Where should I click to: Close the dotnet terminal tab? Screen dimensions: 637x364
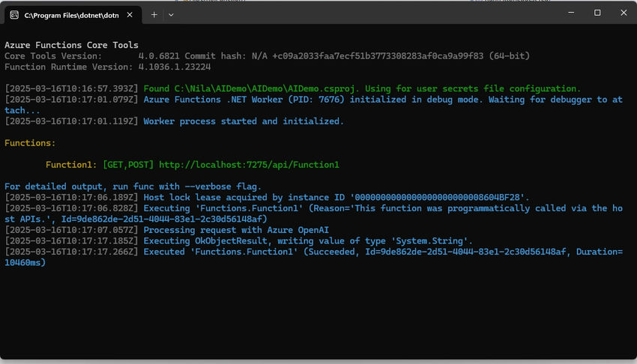[130, 15]
